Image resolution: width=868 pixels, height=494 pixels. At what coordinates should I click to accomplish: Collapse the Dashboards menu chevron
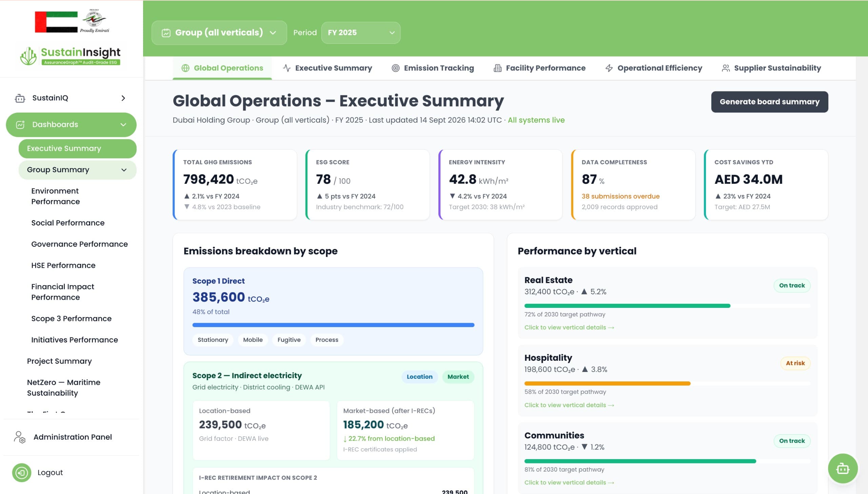coord(123,124)
